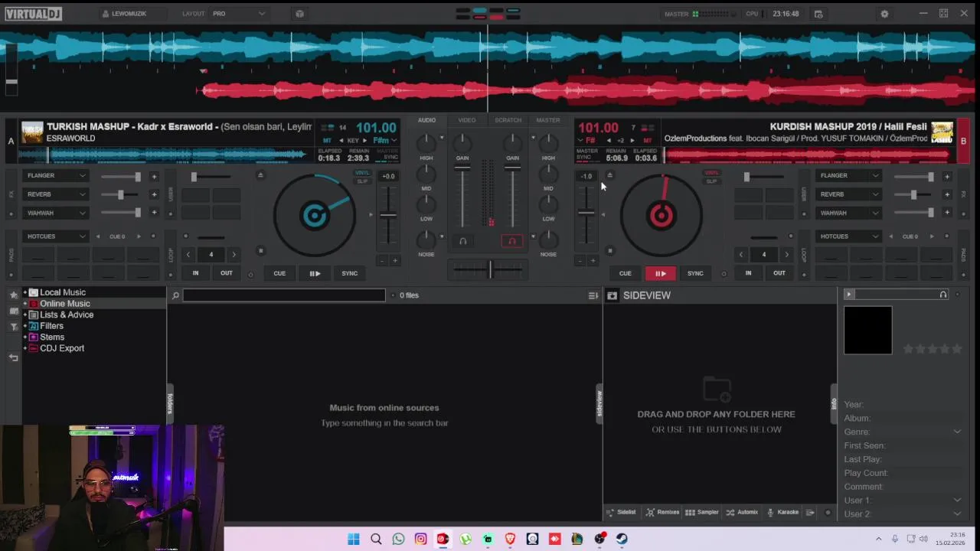
Task: Open the Remixes tab in sideview
Action: 662,512
